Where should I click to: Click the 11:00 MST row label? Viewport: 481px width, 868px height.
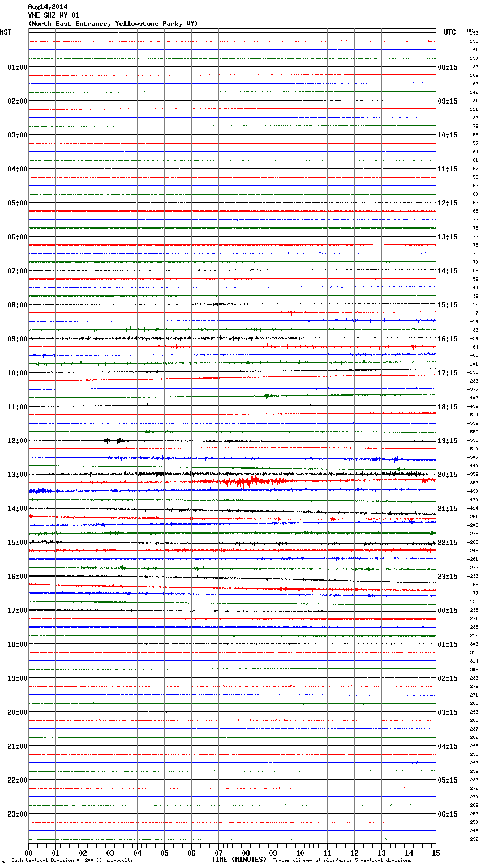pyautogui.click(x=18, y=407)
